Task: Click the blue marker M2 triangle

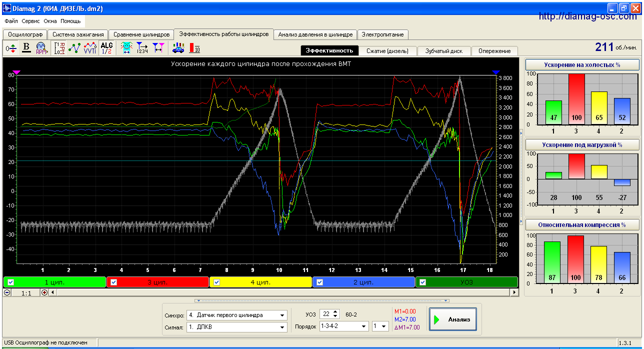Action: 496,72
